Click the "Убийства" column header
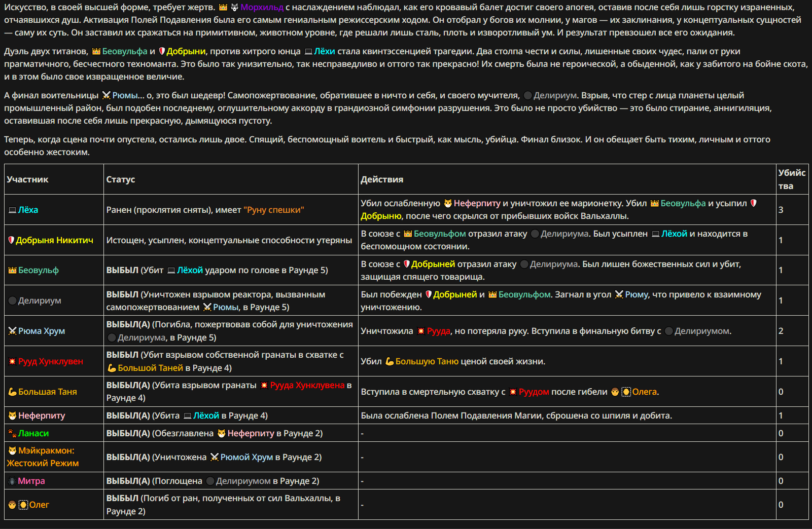The width and height of the screenshot is (812, 529). click(x=792, y=179)
